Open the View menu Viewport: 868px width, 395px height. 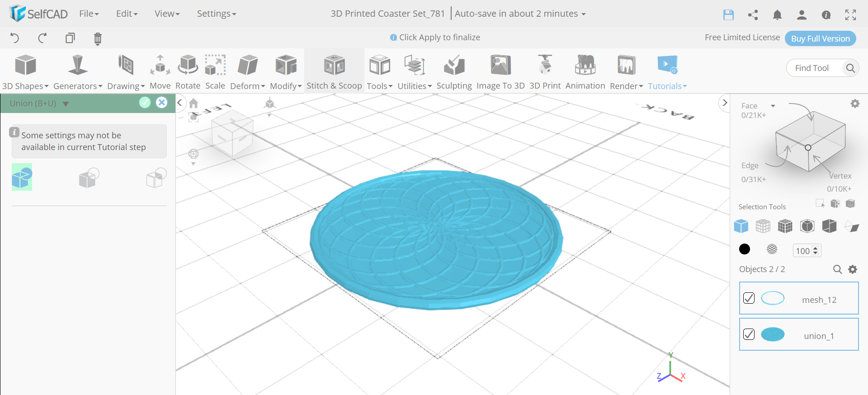[x=167, y=14]
